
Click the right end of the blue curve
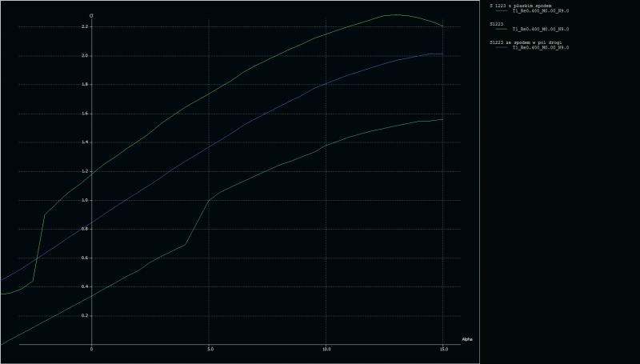[442, 54]
